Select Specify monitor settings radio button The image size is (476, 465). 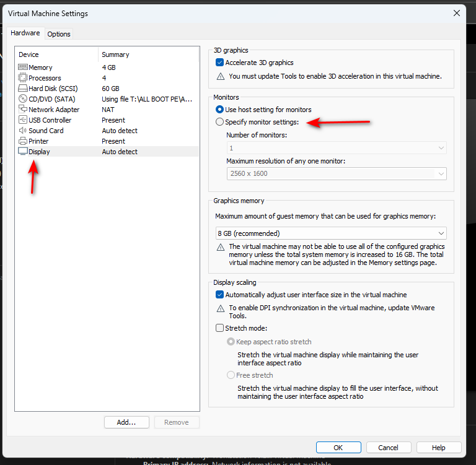click(x=219, y=122)
